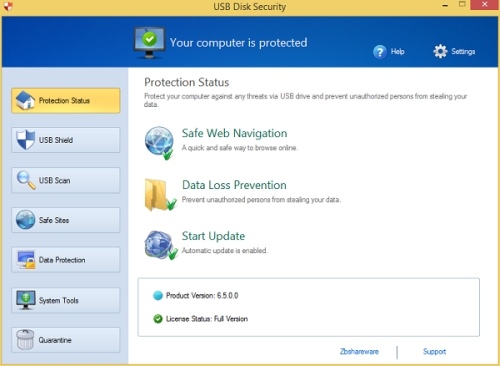Click the app shield icon in title bar

[x=8, y=6]
